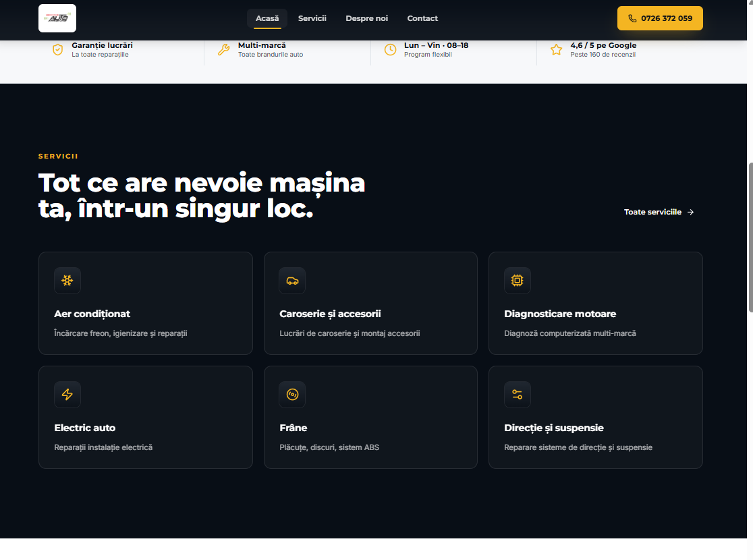
Task: Select the wrench icon beside Multi-marcă
Action: [x=223, y=49]
